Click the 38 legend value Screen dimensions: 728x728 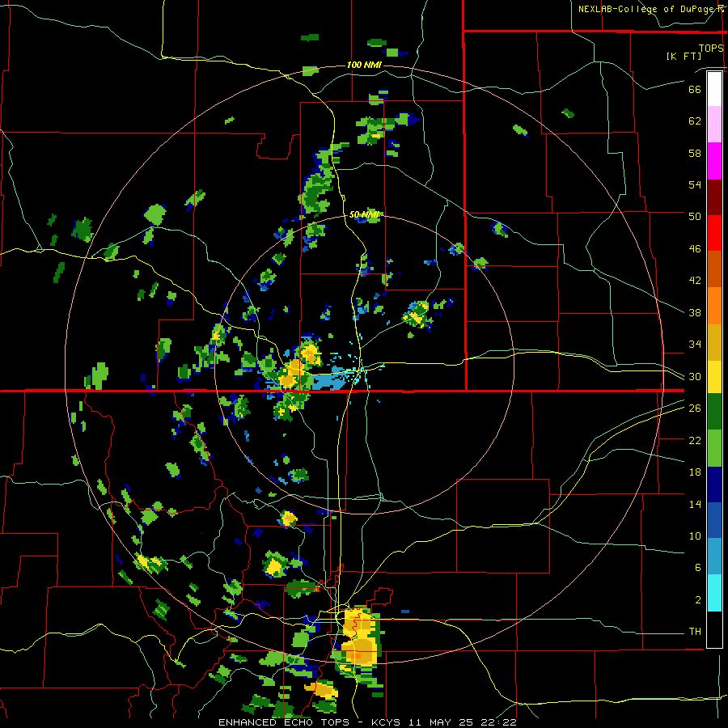click(x=695, y=312)
